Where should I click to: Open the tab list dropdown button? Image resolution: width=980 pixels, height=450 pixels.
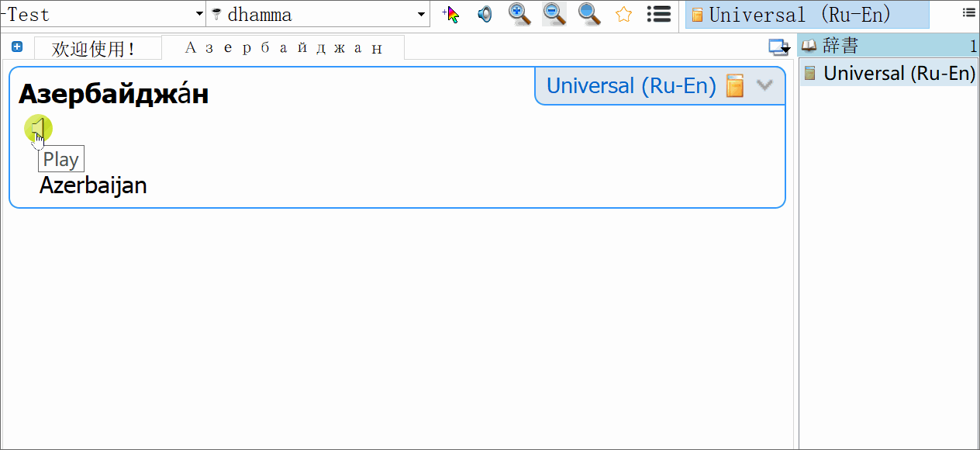(778, 48)
